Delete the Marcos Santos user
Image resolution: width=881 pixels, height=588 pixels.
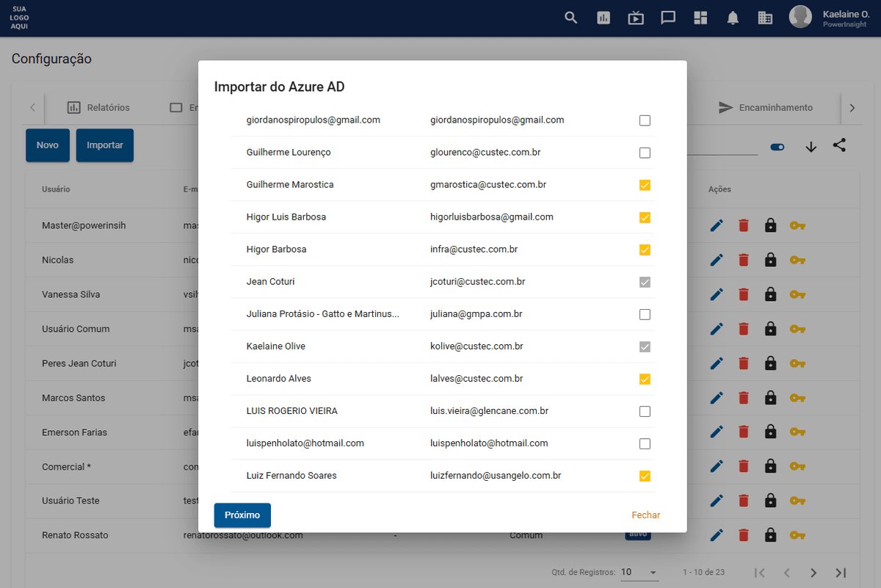click(x=744, y=398)
